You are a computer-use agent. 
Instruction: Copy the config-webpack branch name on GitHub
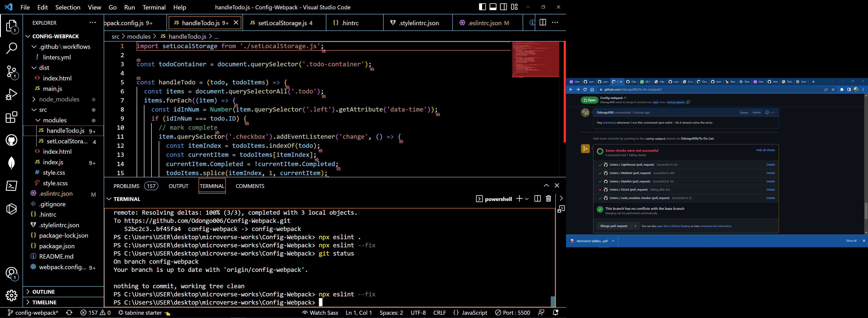688,102
